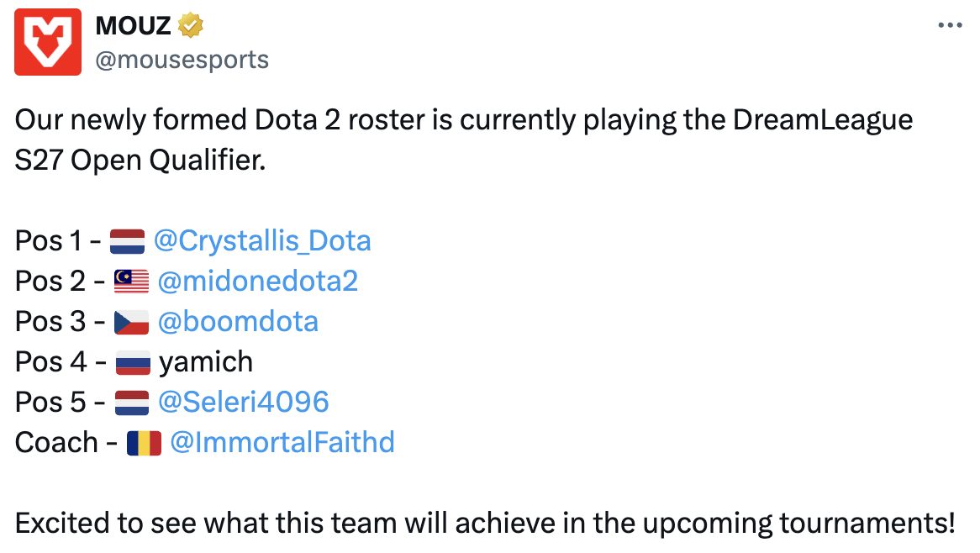Viewport: 980px width, 553px height.
Task: Click the Malaysia flag next to Pos 2
Action: coord(131,282)
